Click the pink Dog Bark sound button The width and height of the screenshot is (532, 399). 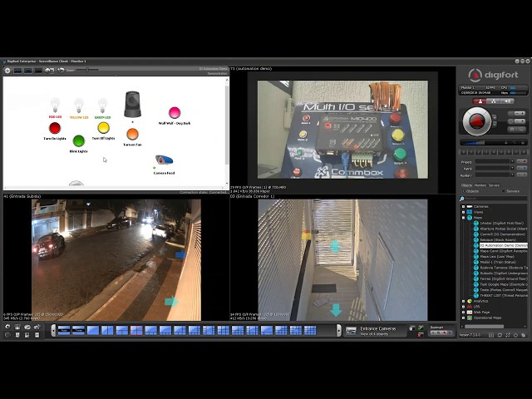click(175, 113)
